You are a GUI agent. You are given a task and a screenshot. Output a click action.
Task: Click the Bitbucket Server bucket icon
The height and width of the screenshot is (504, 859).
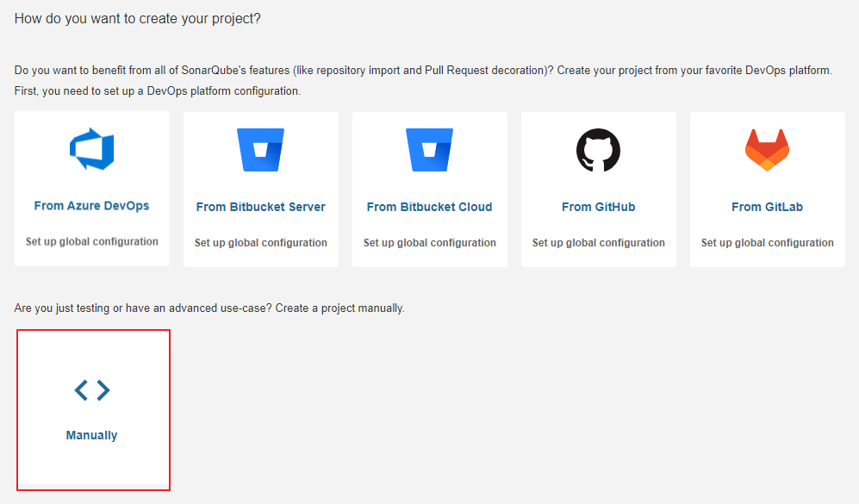point(260,151)
